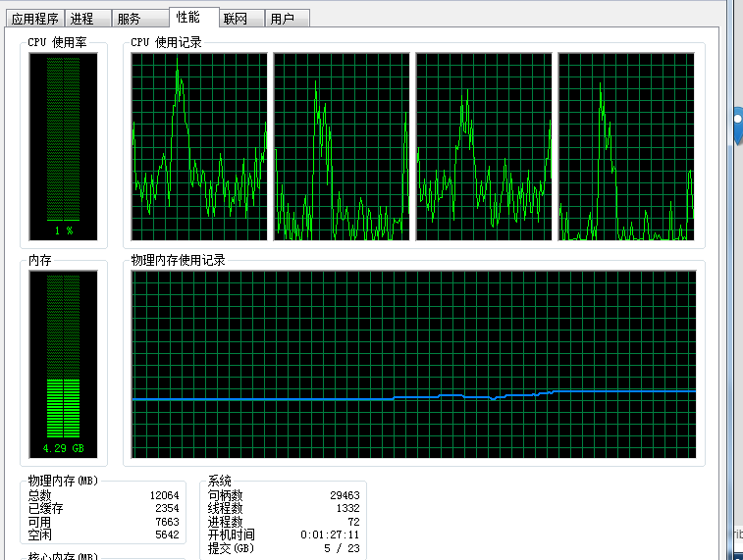Image resolution: width=743 pixels, height=560 pixels.
Task: Click the 物理内存使用记录 graph
Action: (x=413, y=364)
